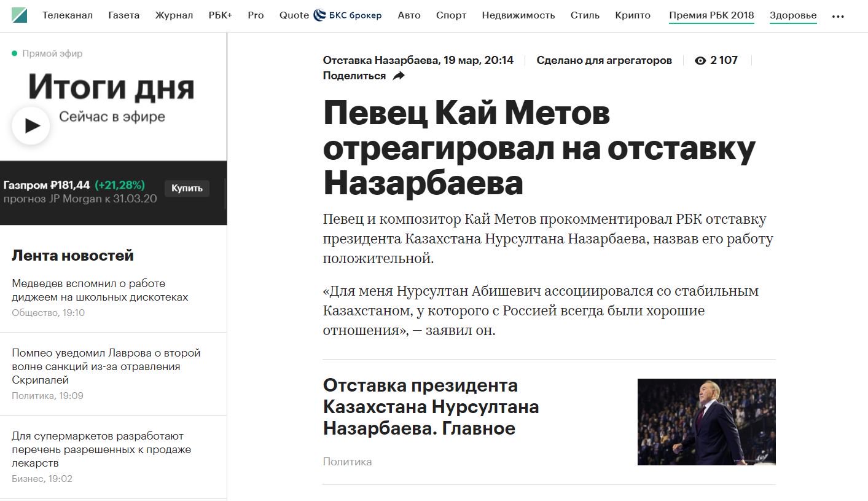The image size is (868, 501).
Task: Click the БКС брокер logo
Action: pyautogui.click(x=347, y=15)
